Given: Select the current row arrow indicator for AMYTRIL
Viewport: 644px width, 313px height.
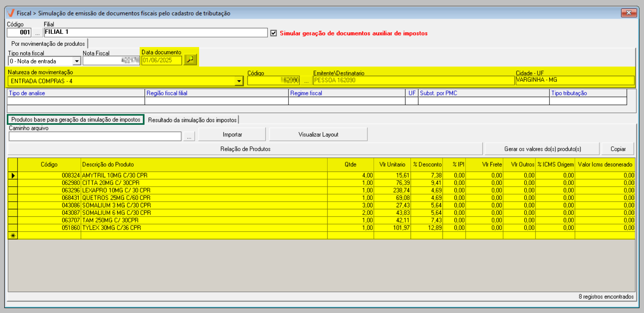Looking at the screenshot, I should click(x=13, y=175).
